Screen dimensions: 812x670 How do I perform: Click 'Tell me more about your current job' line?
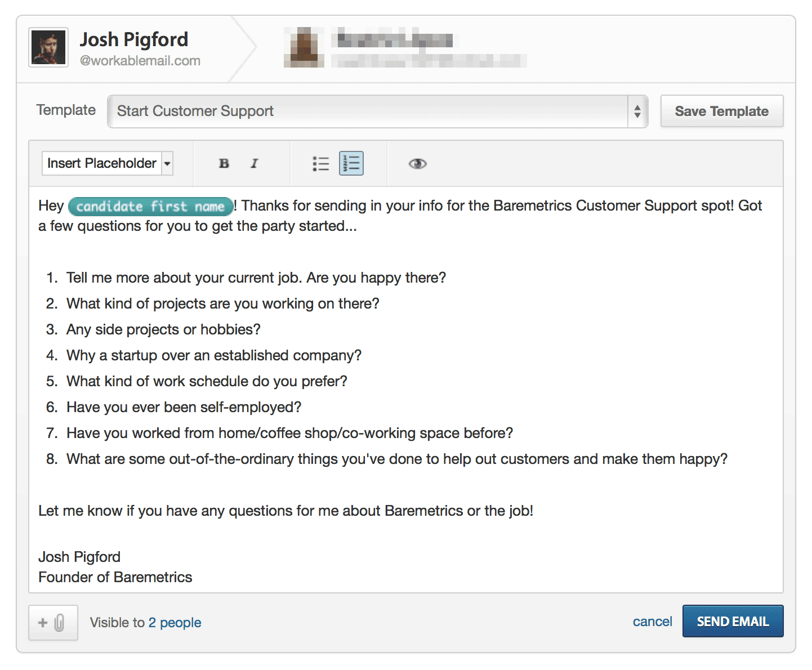click(256, 278)
